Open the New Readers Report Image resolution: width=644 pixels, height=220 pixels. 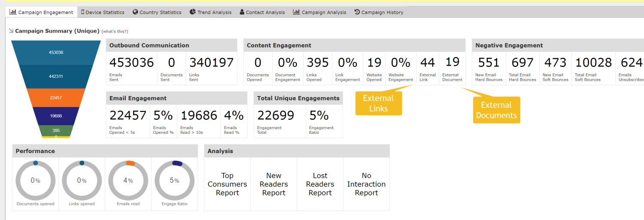pyautogui.click(x=273, y=184)
